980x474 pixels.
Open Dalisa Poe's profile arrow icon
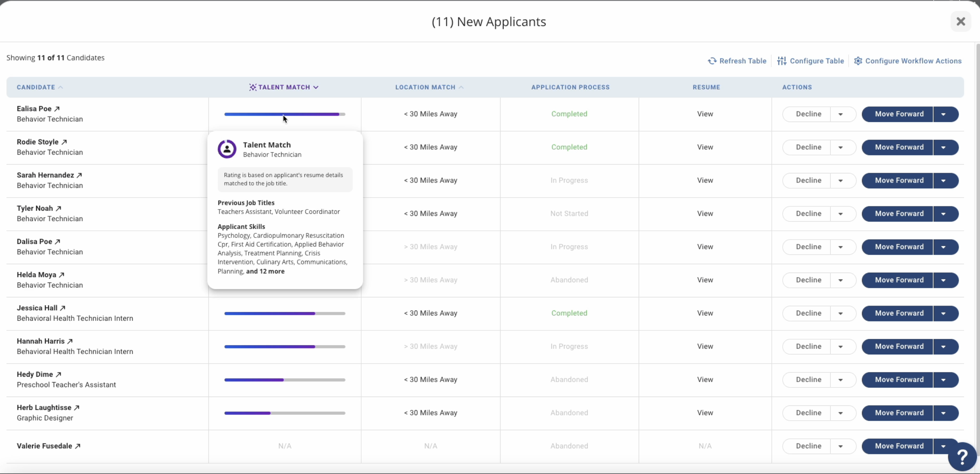pyautogui.click(x=57, y=242)
